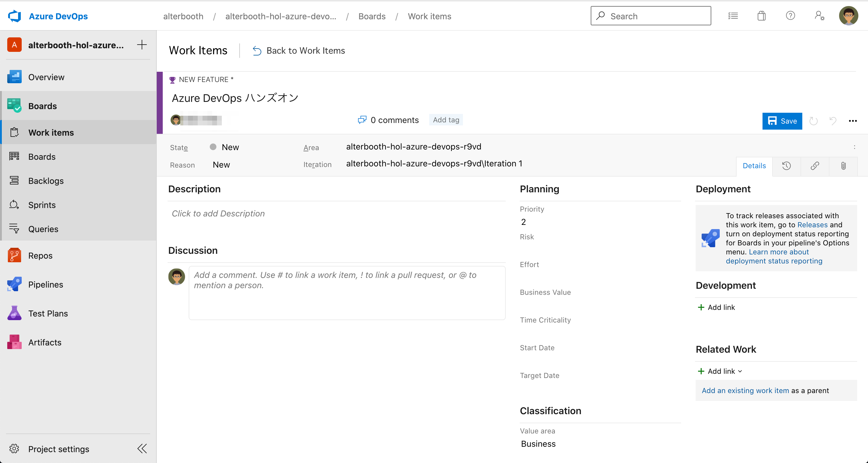Click into the Search box
Screen dimensions: 868x463
pyautogui.click(x=651, y=16)
